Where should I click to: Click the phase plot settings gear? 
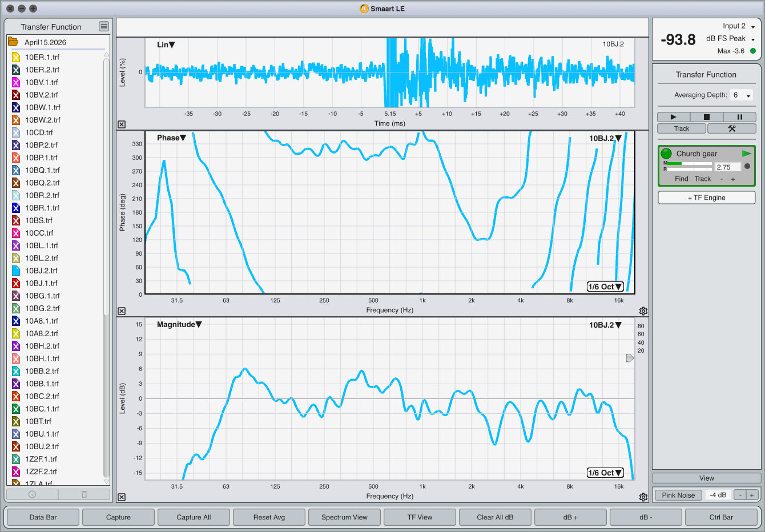[x=643, y=311]
